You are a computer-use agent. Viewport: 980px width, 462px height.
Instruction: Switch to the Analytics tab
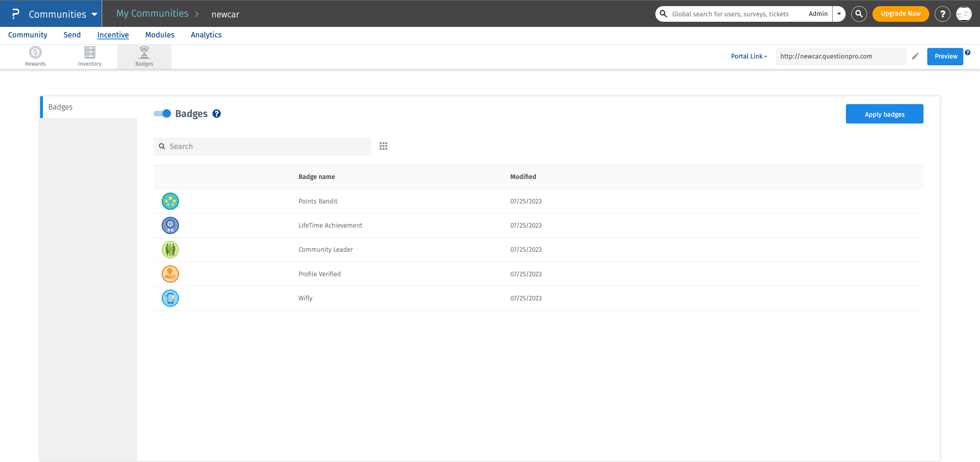click(206, 35)
